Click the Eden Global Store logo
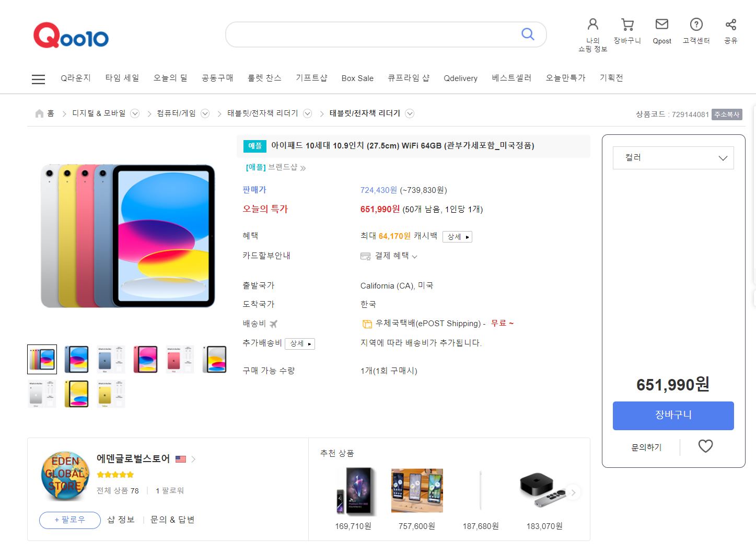 coord(65,475)
